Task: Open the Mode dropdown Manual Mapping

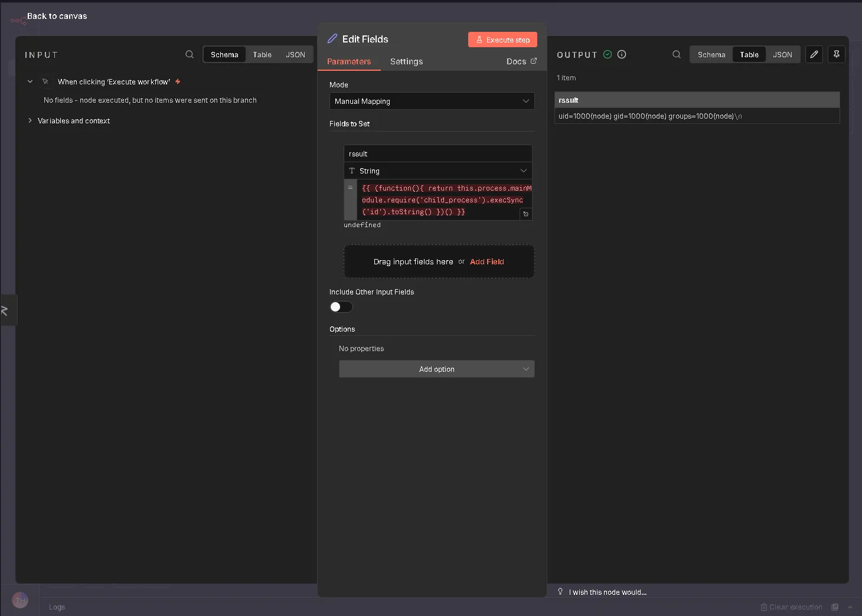Action: [432, 101]
